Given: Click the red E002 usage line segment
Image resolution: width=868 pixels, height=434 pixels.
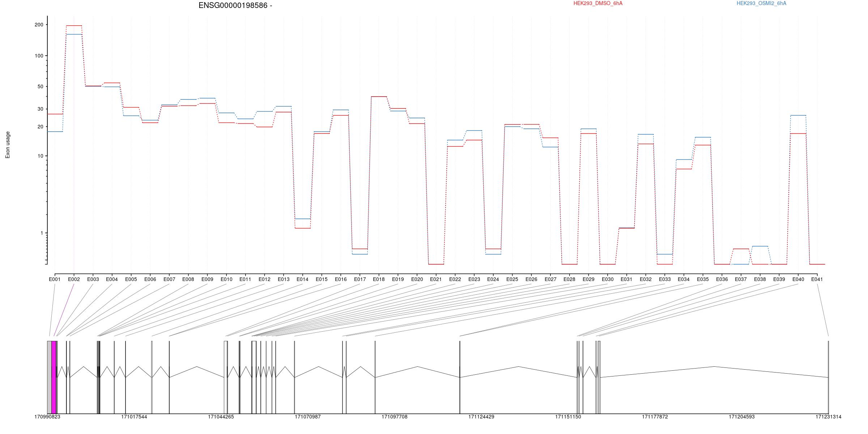Looking at the screenshot, I should 74,26.
